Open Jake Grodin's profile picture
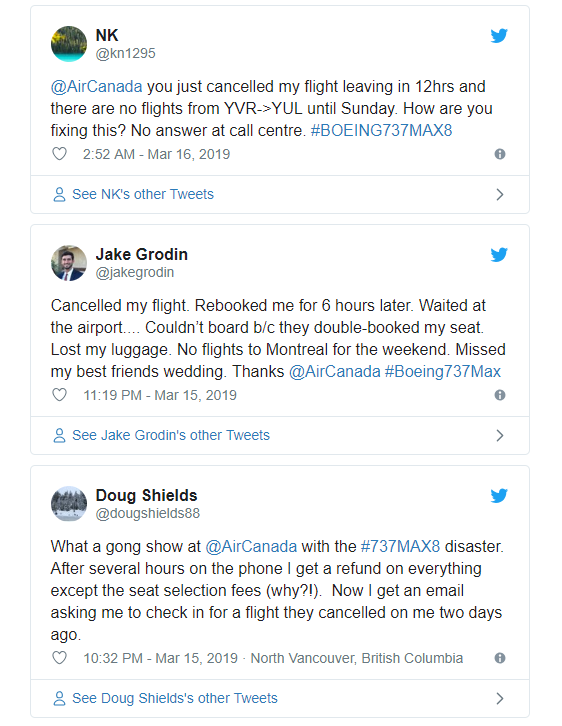Image resolution: width=562 pixels, height=726 pixels. tap(69, 263)
